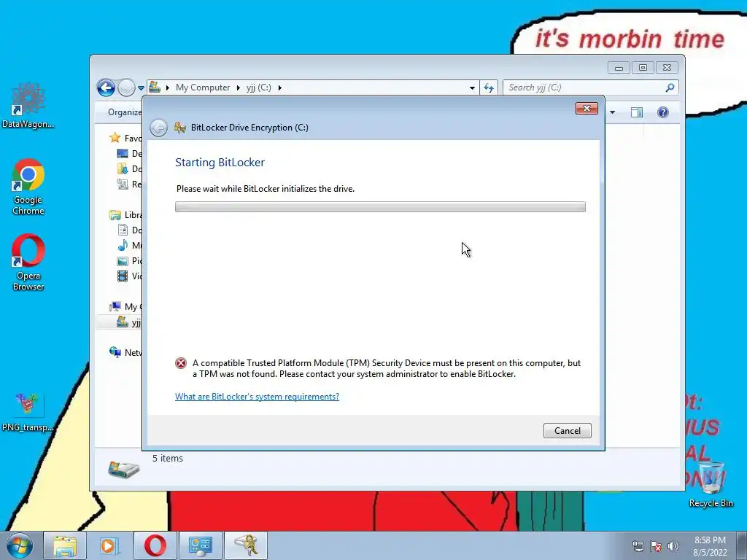Select Favorites in the navigation pane
This screenshot has height=560, width=747.
(x=125, y=138)
